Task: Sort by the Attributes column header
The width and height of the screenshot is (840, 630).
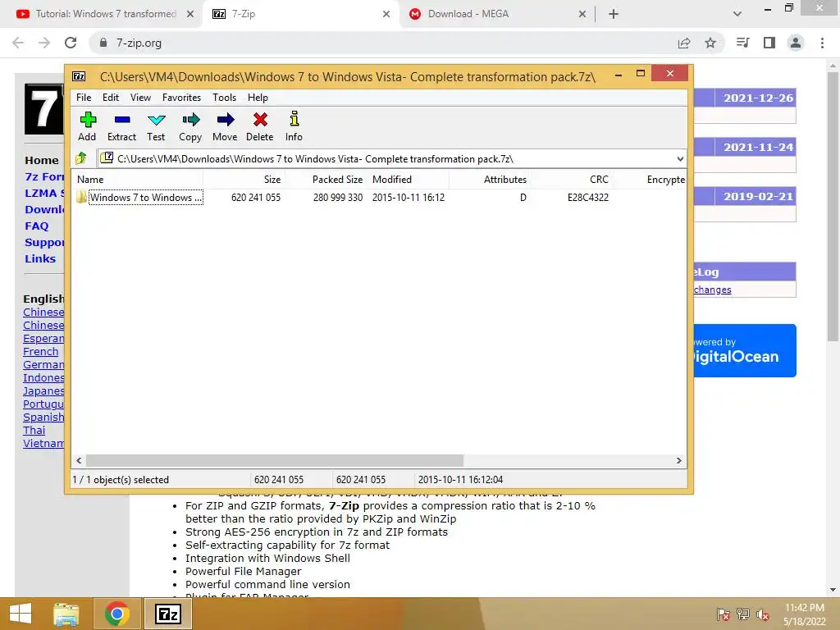Action: [x=490, y=180]
